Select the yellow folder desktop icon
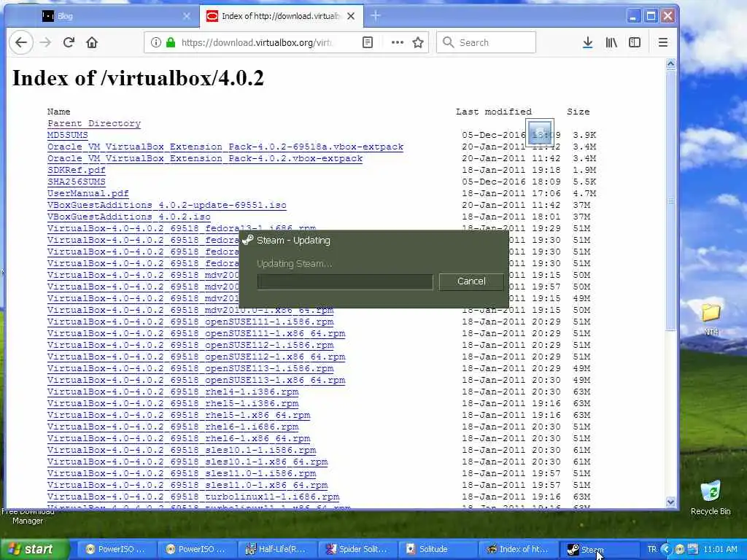Screen dimensions: 747x560 711,319
